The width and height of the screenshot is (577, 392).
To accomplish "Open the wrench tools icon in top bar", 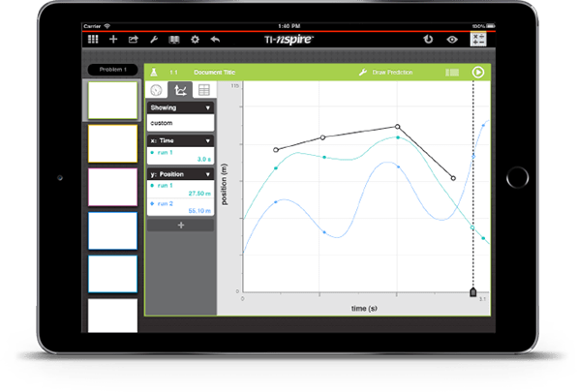I will [154, 40].
